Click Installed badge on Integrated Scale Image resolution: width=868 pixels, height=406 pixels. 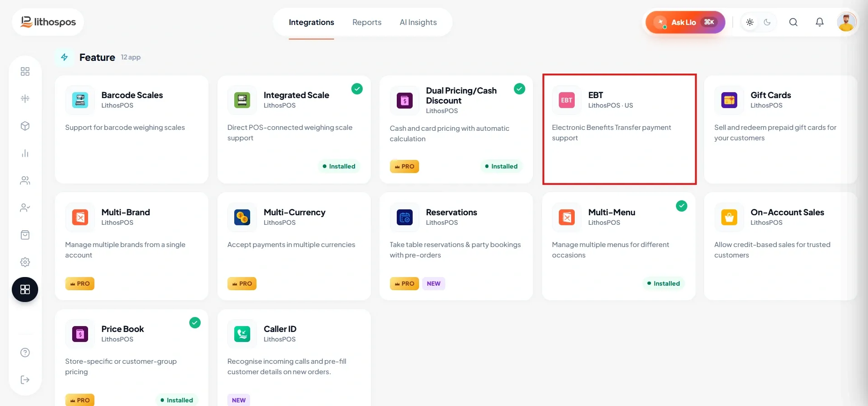click(339, 166)
